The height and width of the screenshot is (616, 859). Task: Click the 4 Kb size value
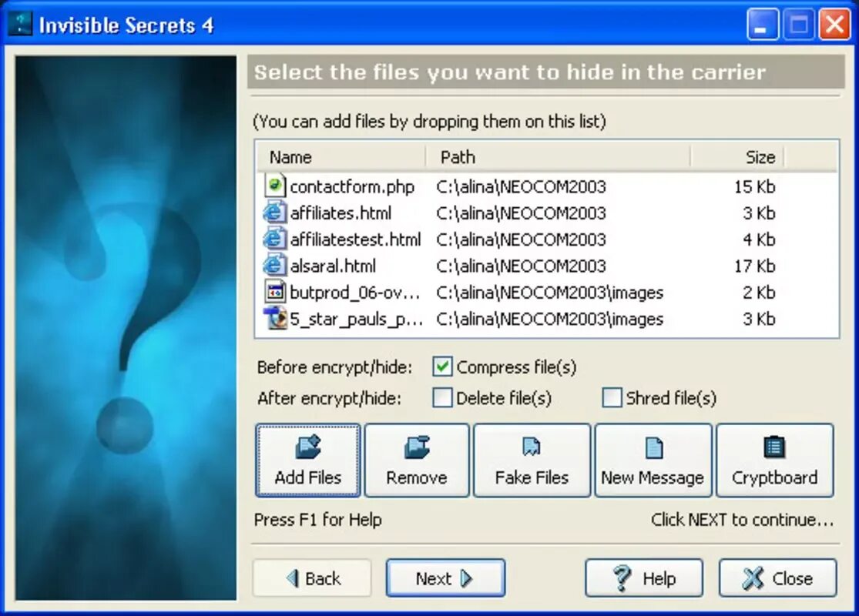760,239
